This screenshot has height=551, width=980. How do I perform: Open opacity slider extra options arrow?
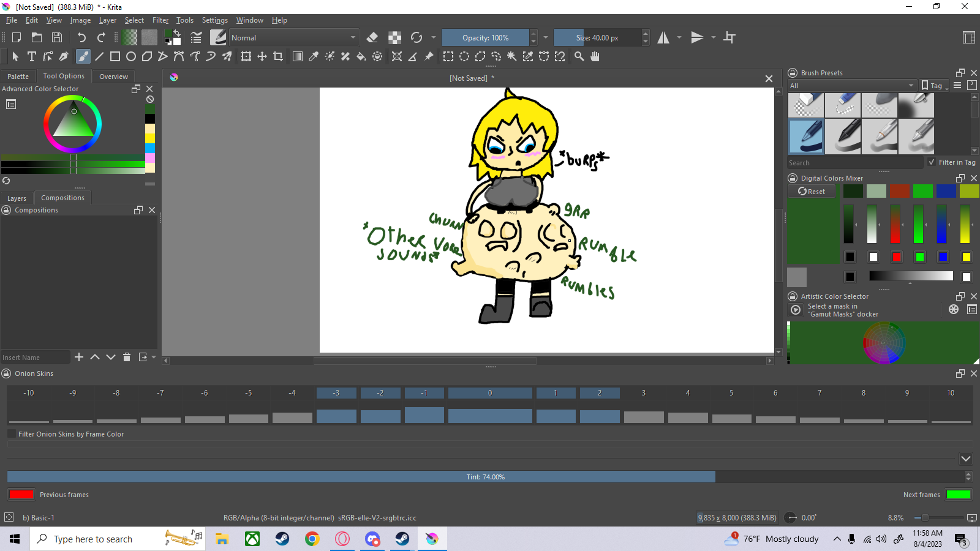[546, 37]
